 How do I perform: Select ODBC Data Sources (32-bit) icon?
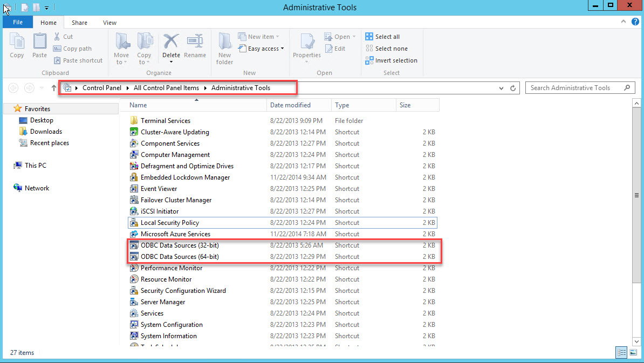pos(134,245)
